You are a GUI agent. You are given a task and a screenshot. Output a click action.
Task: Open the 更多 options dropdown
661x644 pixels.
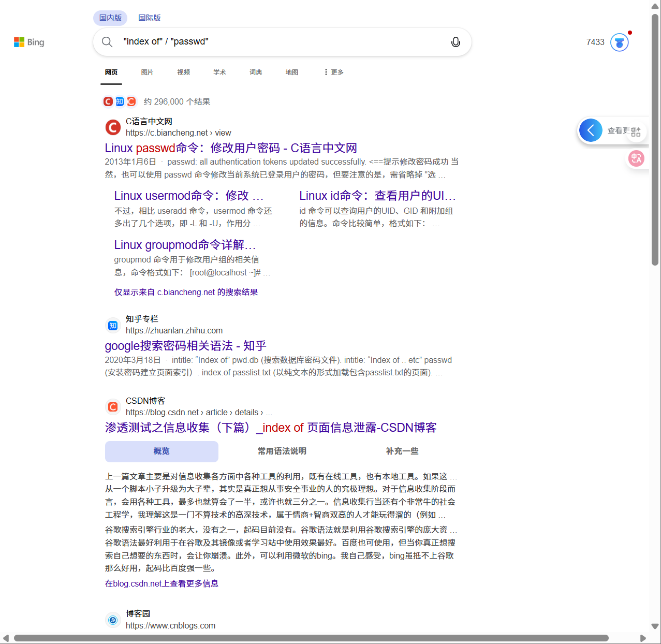click(333, 72)
